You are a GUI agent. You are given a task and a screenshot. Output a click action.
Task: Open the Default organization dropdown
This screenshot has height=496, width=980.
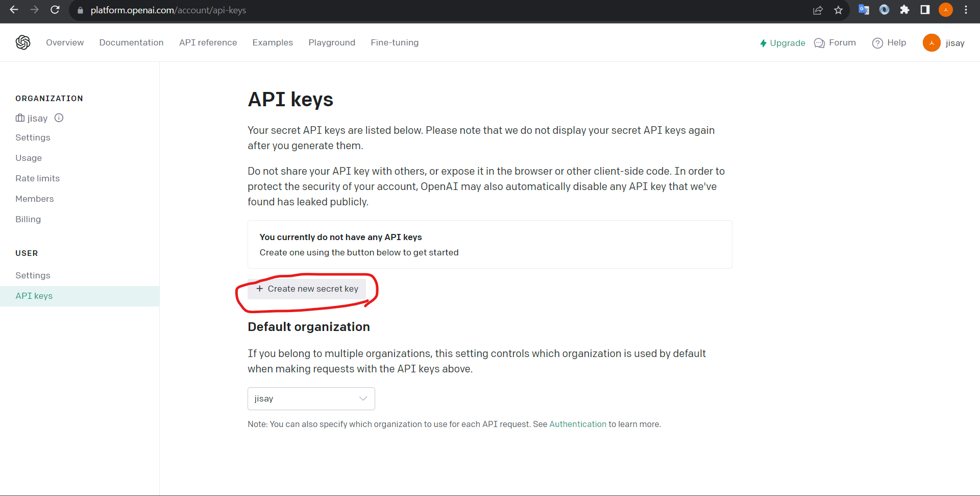coord(311,398)
